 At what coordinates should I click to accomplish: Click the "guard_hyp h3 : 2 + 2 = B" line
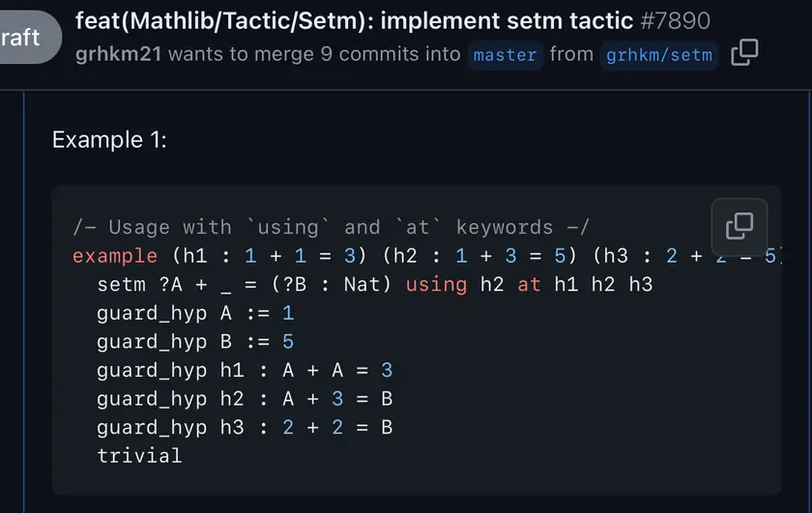pos(245,428)
